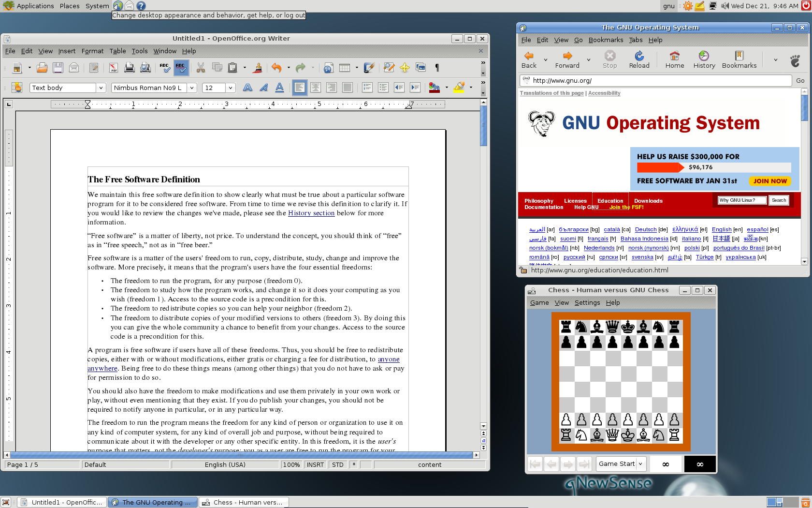
Task: Open Writer Format menu
Action: point(92,51)
